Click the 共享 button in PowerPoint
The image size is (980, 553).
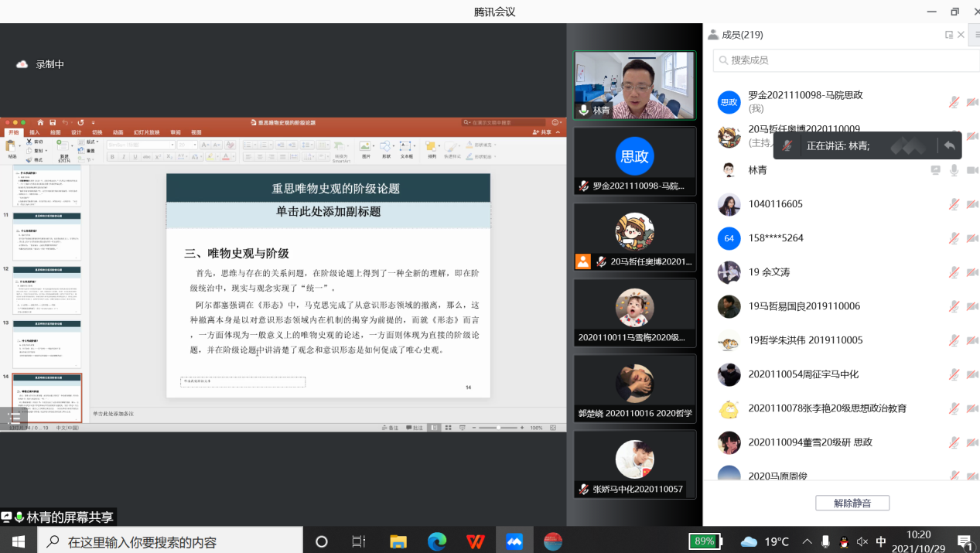pyautogui.click(x=544, y=132)
